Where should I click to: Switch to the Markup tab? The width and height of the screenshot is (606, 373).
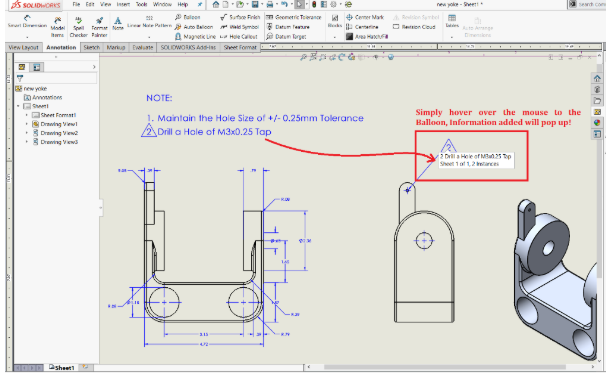point(116,47)
